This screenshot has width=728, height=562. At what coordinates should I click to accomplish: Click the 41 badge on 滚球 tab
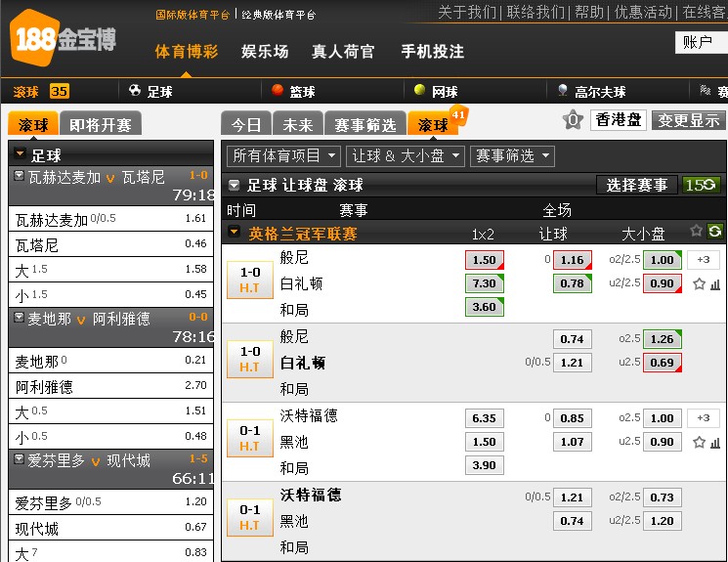pyautogui.click(x=458, y=114)
